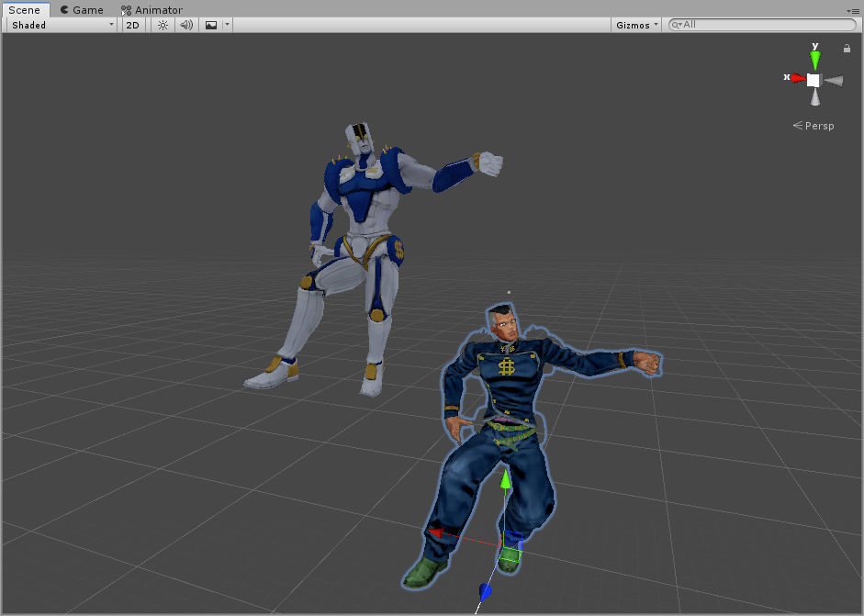Viewport: 864px width, 616px height.
Task: Click the search magnifier filter icon
Action: [x=676, y=25]
